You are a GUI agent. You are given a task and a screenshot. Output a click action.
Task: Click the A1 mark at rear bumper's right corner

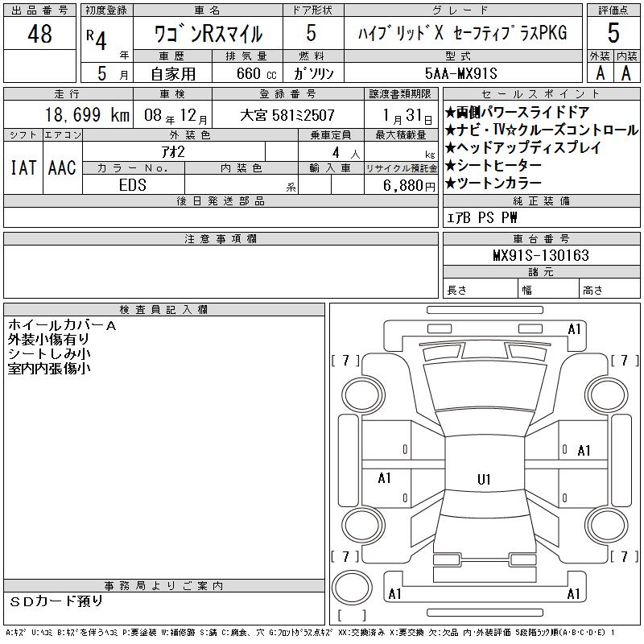click(574, 594)
